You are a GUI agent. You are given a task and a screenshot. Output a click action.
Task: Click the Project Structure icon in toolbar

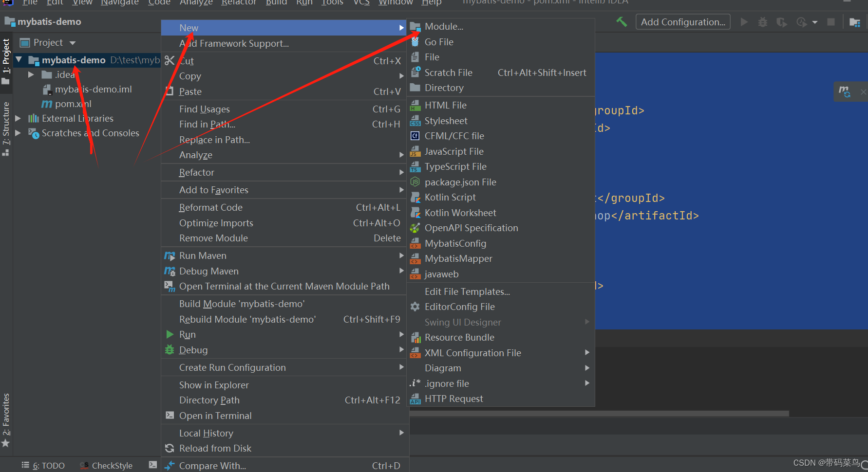[854, 22]
